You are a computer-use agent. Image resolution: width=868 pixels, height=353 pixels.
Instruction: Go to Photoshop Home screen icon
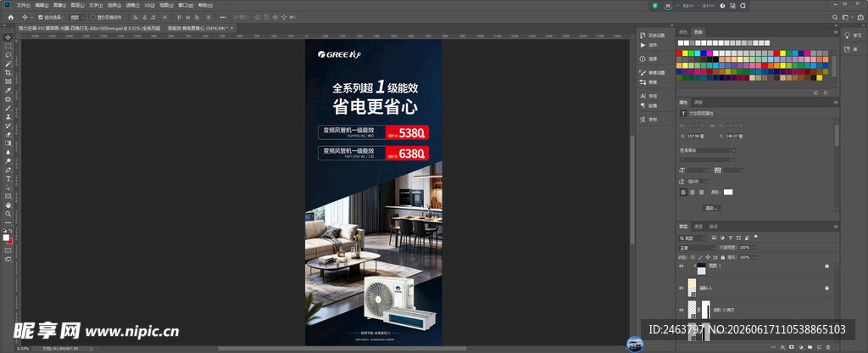(10, 17)
